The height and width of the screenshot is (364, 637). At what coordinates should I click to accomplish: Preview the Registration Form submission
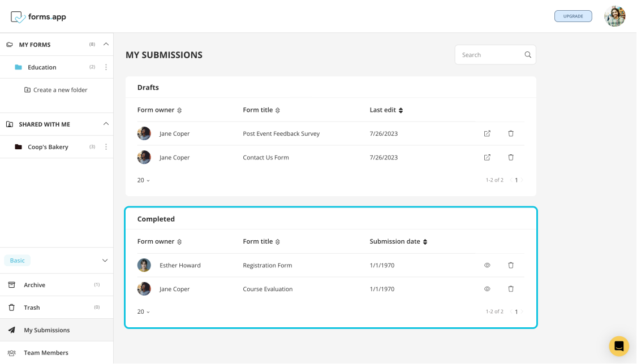(487, 265)
